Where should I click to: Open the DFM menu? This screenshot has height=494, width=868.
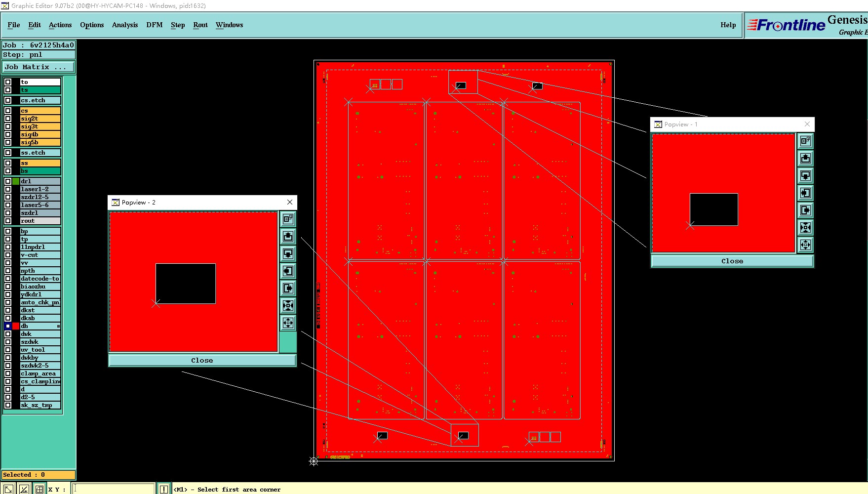pyautogui.click(x=155, y=25)
